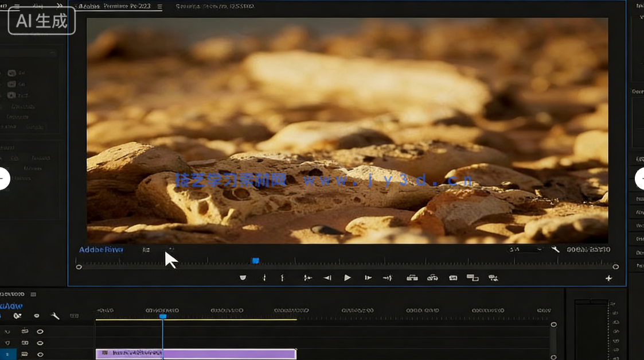Add a marker using the transport marker icon
The image size is (644, 360).
243,278
